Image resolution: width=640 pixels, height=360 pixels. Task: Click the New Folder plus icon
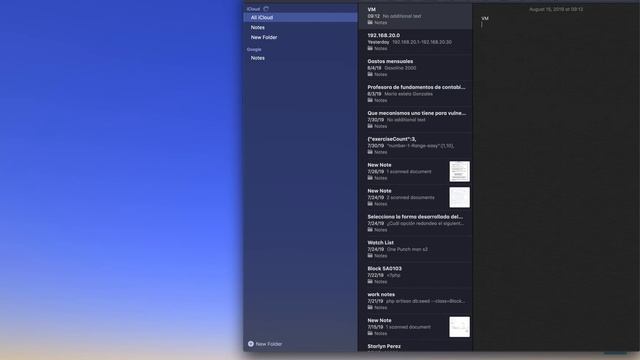(x=251, y=344)
